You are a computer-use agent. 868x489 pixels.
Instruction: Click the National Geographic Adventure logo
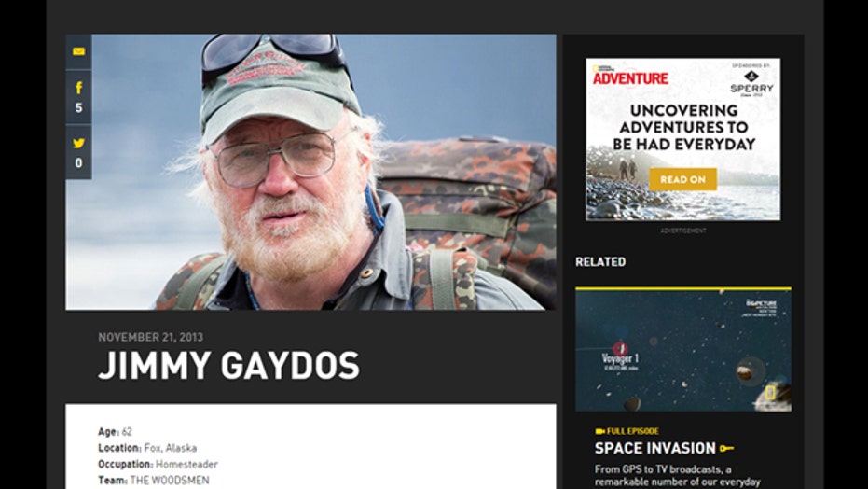pos(630,76)
